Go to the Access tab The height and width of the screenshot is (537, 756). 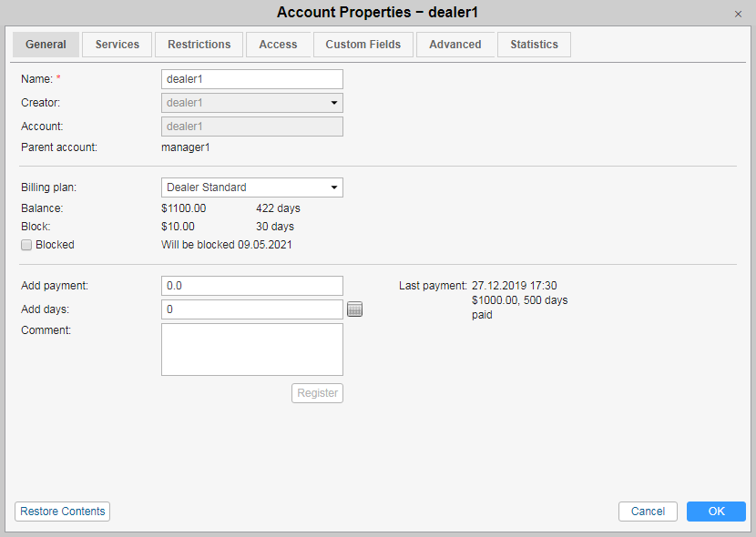278,45
